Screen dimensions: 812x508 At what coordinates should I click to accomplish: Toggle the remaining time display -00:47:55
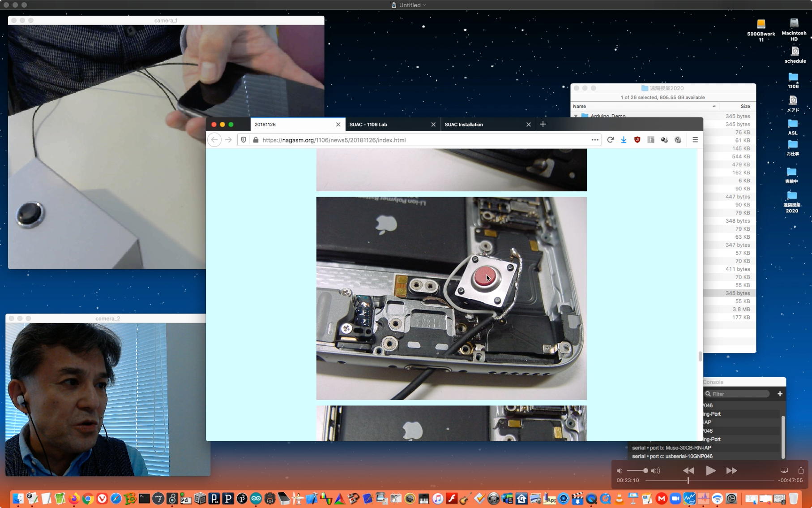pos(791,480)
